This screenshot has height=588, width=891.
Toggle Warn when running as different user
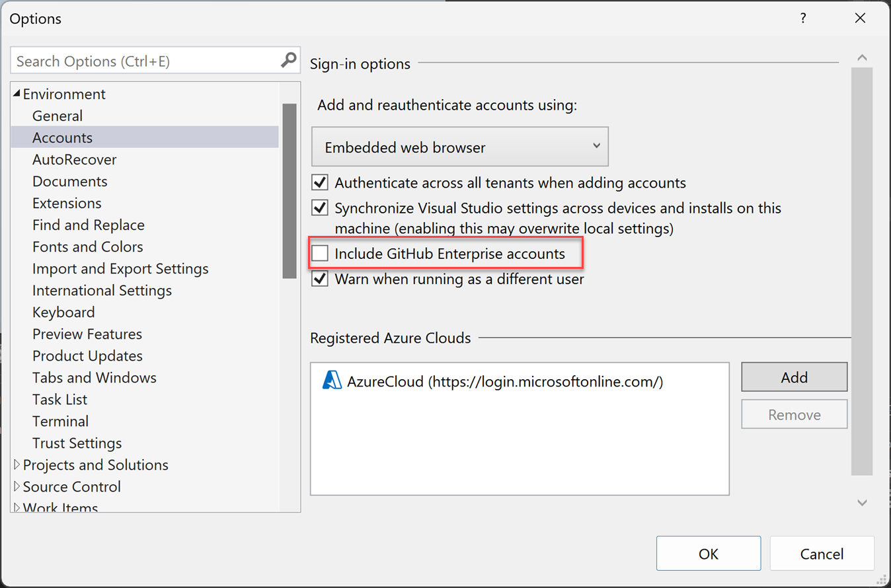pyautogui.click(x=321, y=279)
